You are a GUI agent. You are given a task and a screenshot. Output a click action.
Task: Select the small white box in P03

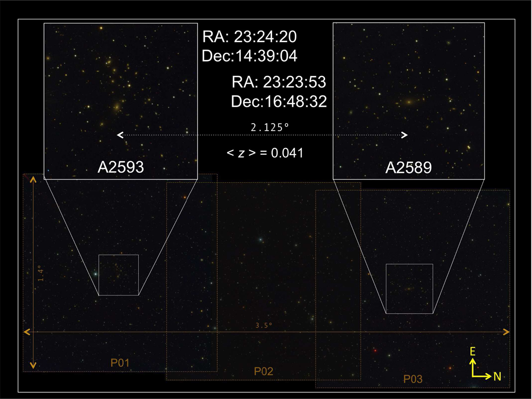pos(409,289)
